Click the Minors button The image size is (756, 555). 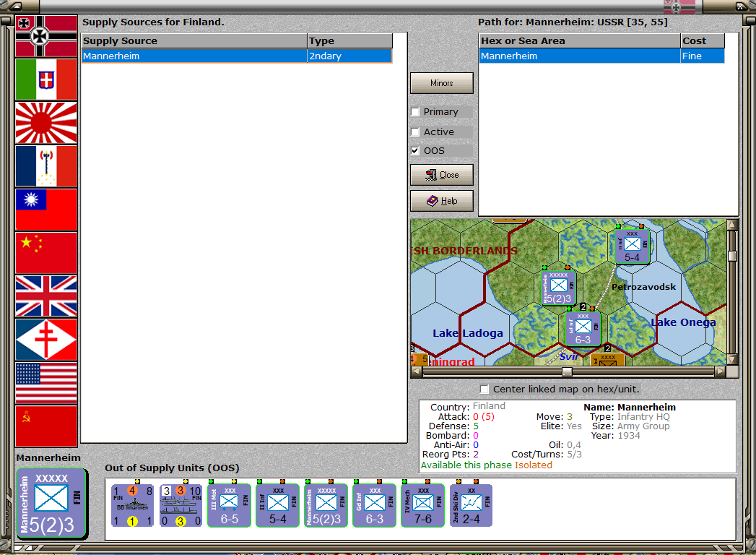[x=442, y=83]
